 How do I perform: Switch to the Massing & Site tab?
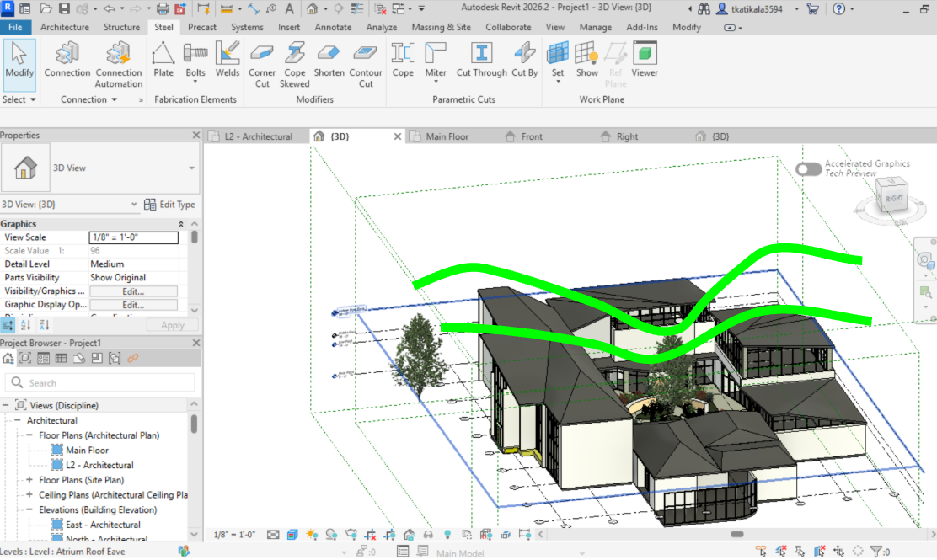point(441,28)
